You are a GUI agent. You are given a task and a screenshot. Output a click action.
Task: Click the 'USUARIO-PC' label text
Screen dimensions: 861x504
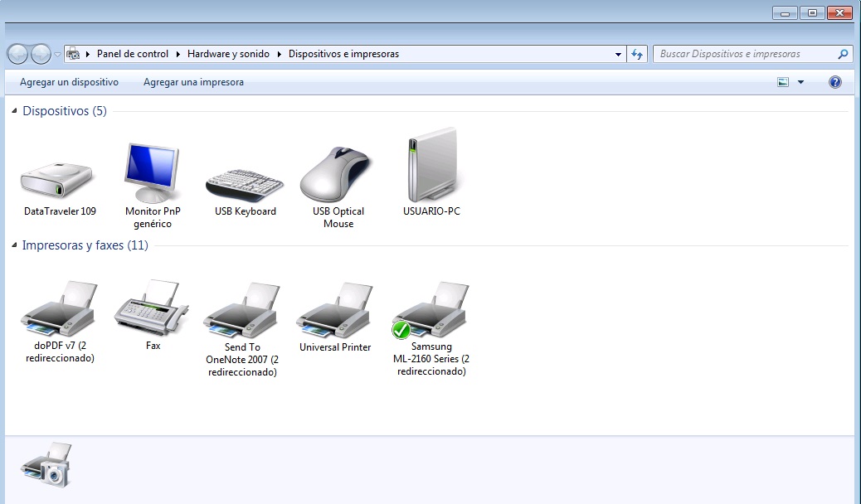(431, 211)
